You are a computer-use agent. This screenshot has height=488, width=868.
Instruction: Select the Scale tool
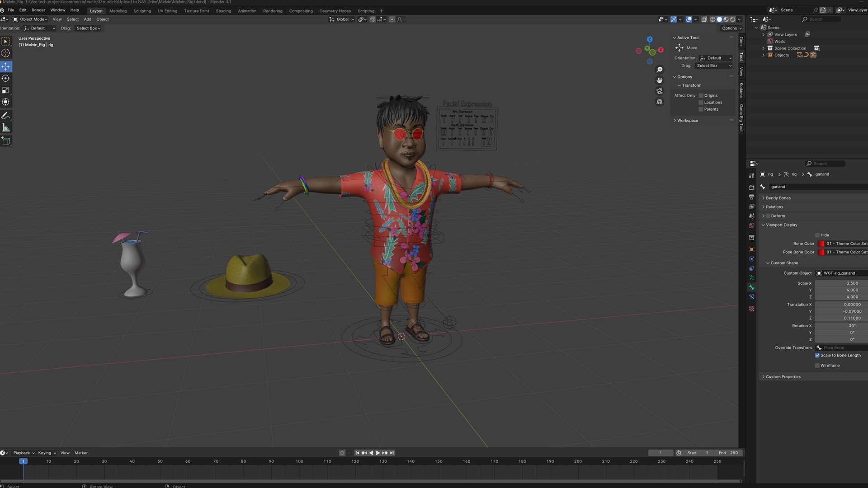click(x=6, y=90)
